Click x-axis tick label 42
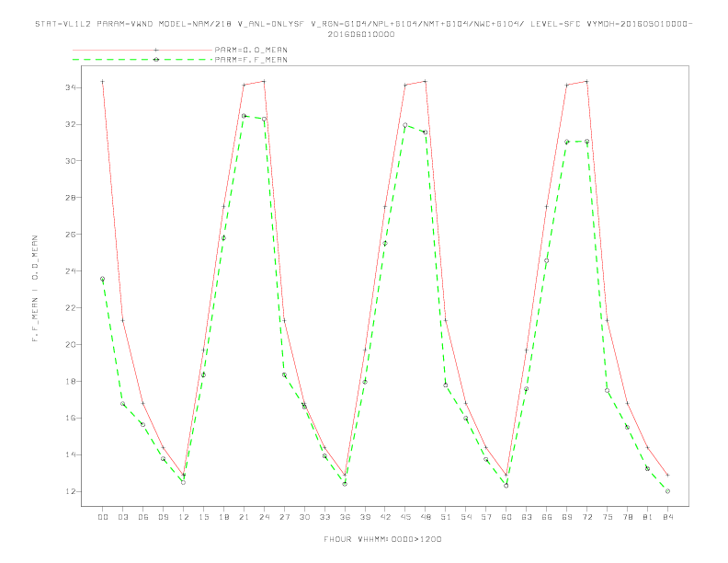Image resolution: width=728 pixels, height=563 pixels. (x=385, y=517)
